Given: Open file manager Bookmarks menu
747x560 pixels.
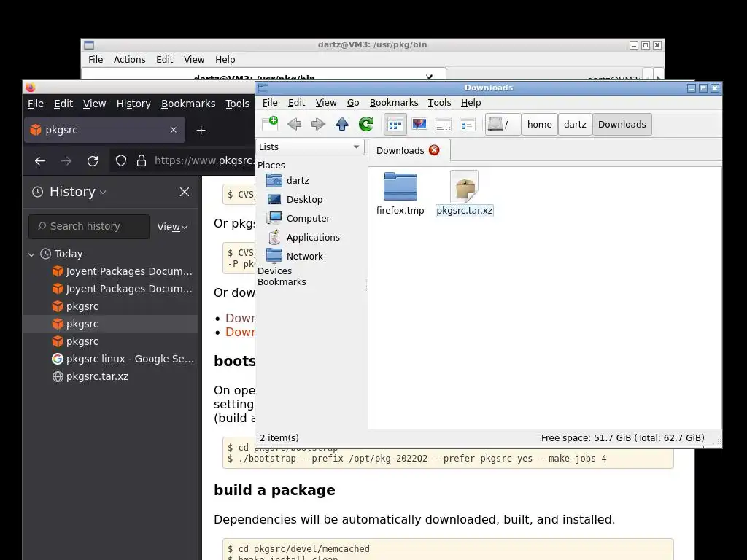Looking at the screenshot, I should tap(394, 102).
